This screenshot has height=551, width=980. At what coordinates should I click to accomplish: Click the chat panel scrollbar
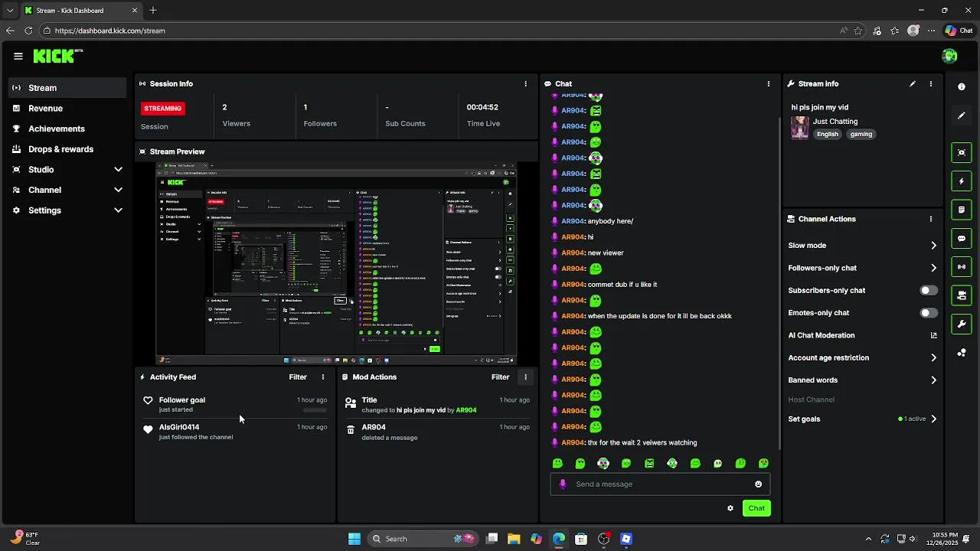tap(779, 283)
